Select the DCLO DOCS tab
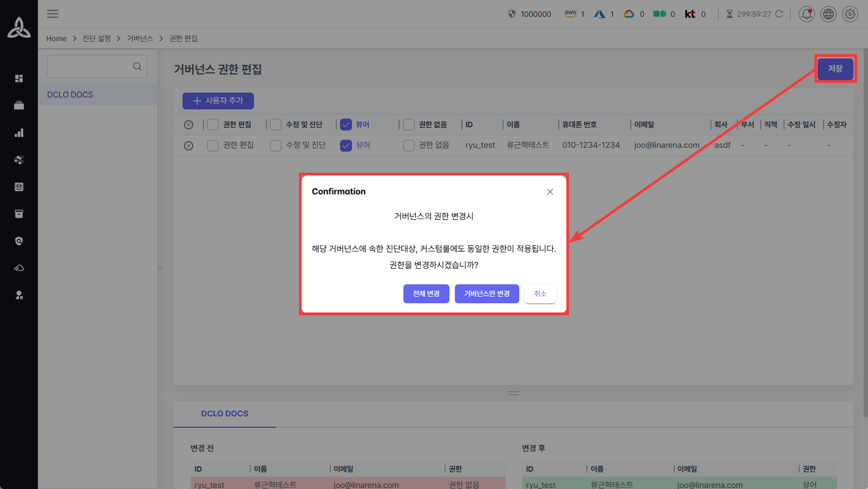This screenshot has height=489, width=868. [x=224, y=414]
